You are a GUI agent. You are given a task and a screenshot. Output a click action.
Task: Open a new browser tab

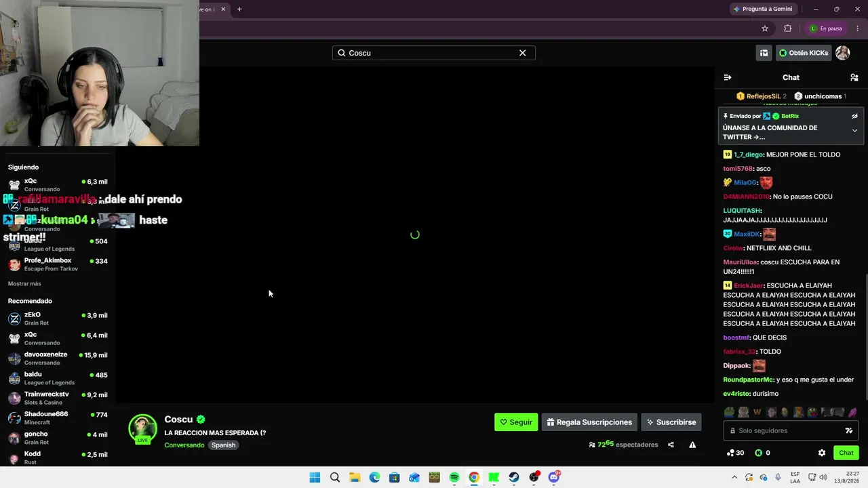(x=239, y=9)
